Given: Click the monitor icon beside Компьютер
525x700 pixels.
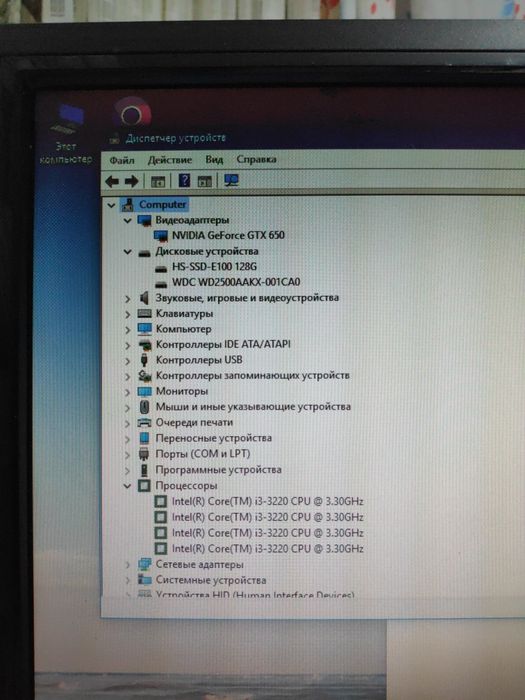Looking at the screenshot, I should pyautogui.click(x=145, y=329).
